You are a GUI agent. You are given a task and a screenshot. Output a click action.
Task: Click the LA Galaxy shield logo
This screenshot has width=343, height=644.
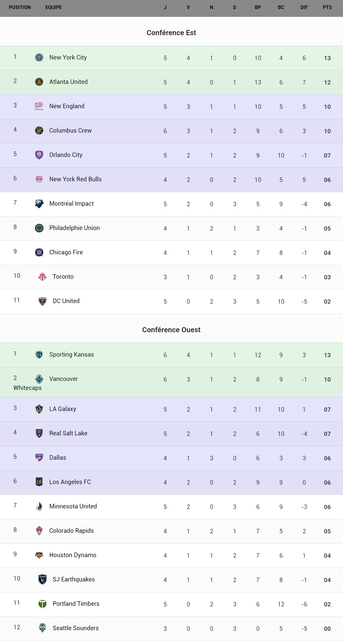coord(39,409)
